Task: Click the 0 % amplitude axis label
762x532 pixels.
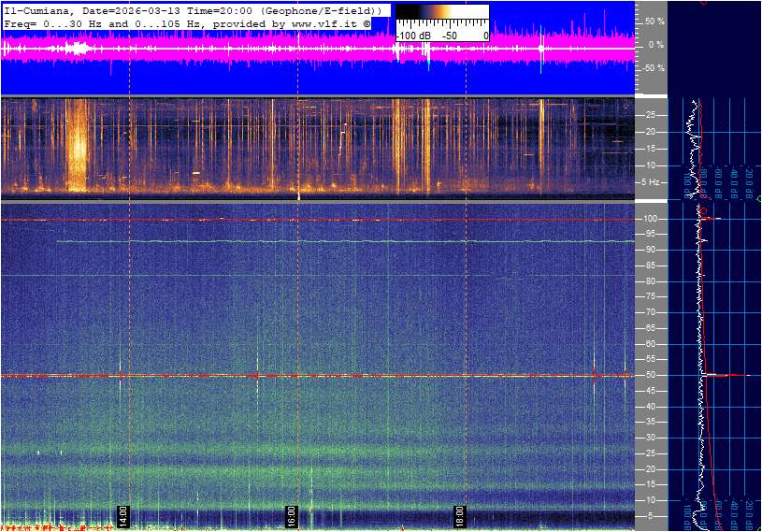Action: [655, 44]
